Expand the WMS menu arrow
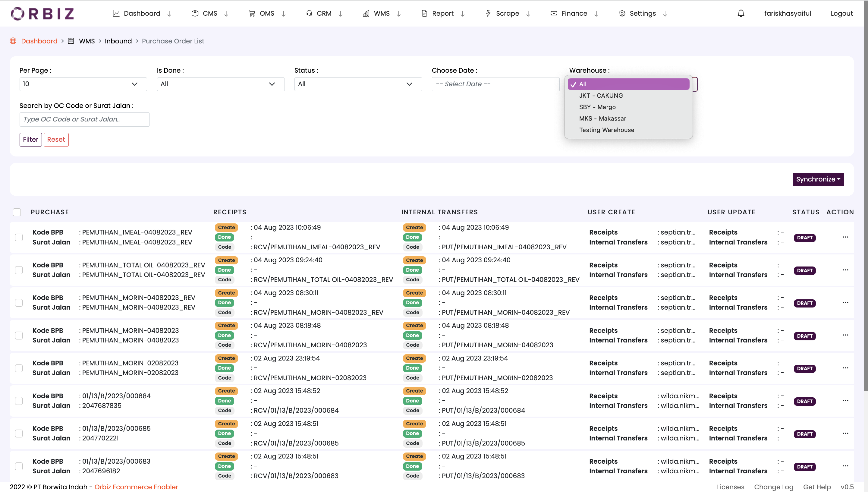Image resolution: width=868 pixels, height=492 pixels. (x=398, y=14)
